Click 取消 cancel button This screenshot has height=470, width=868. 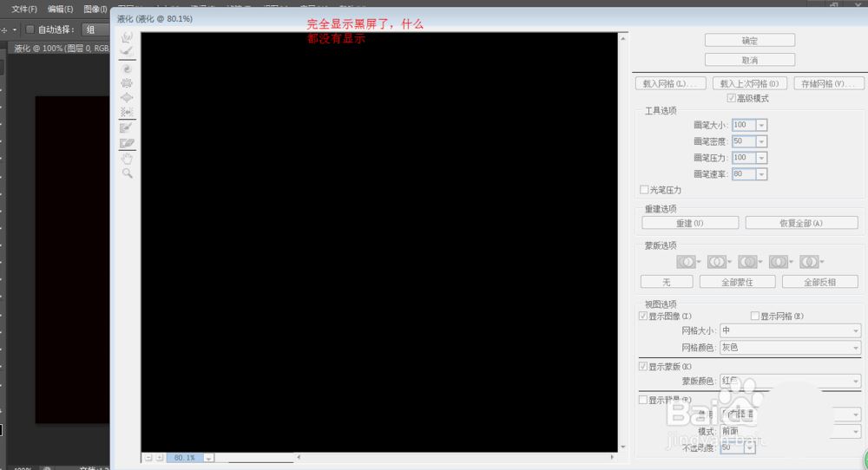(750, 60)
